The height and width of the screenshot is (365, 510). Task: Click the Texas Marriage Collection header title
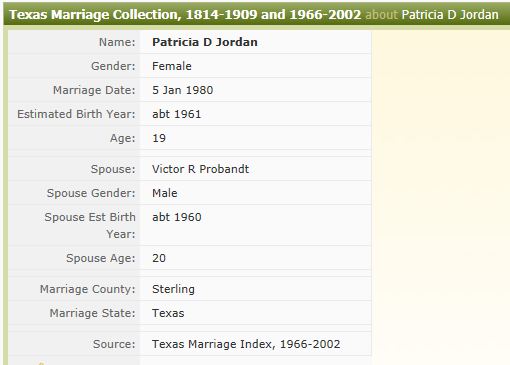point(185,15)
